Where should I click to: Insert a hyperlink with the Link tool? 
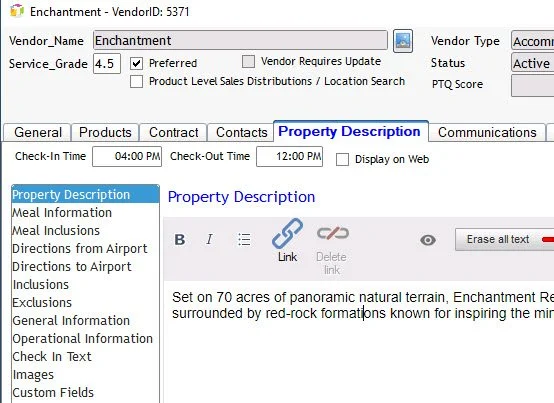click(287, 240)
